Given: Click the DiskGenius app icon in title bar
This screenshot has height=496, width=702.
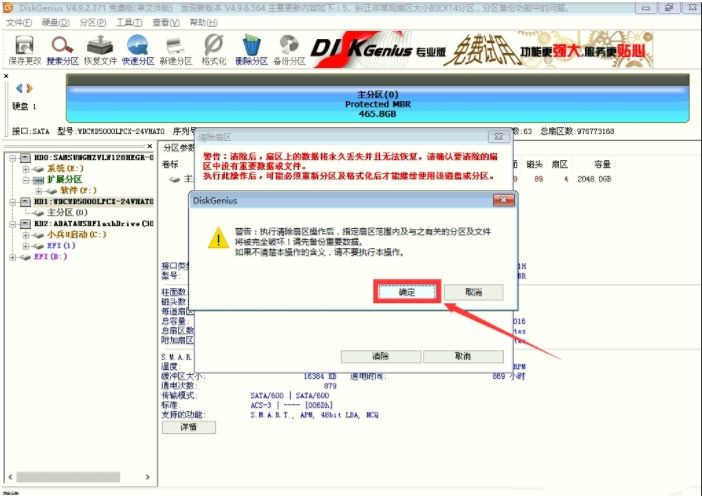Looking at the screenshot, I should pos(9,8).
